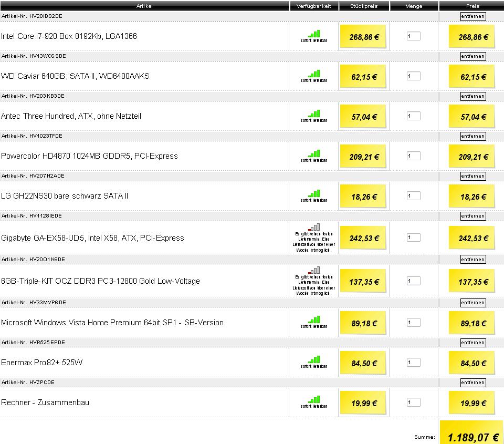Select article number HV13WC6SDE
Image resolution: width=504 pixels, height=444 pixels.
[x=48, y=56]
